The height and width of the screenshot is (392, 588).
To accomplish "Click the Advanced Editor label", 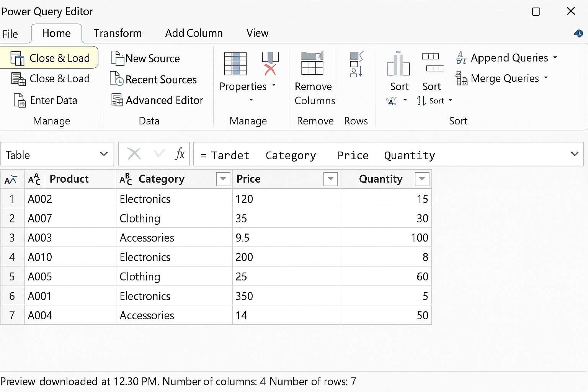I will pos(164,100).
